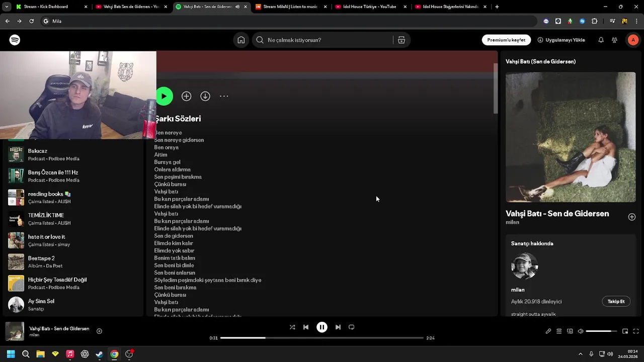Open the browse icon beside search field
The height and width of the screenshot is (362, 644).
tap(401, 40)
